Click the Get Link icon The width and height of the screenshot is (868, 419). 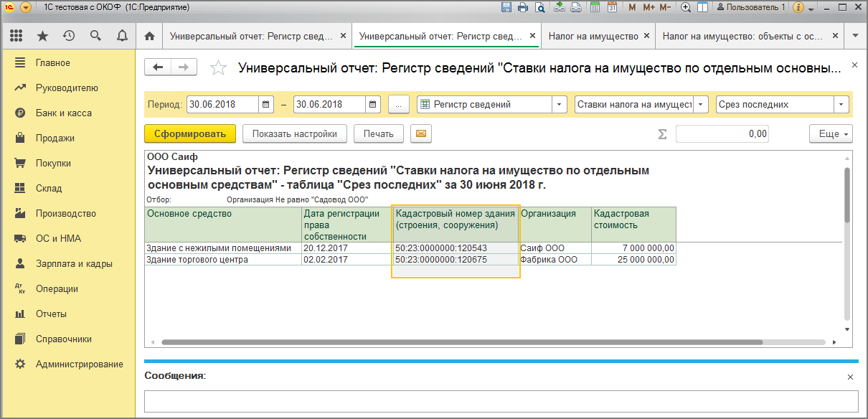(x=560, y=7)
